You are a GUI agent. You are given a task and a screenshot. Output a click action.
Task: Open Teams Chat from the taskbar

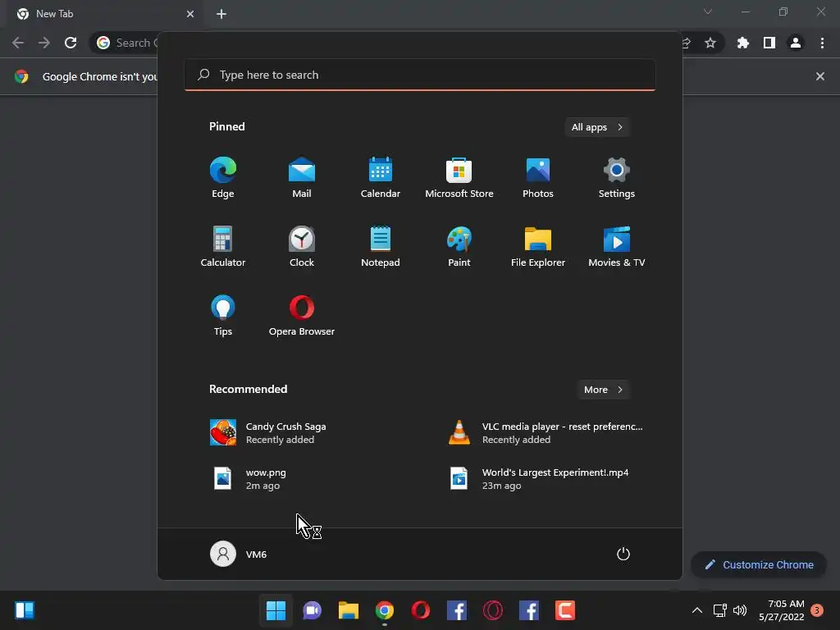(x=312, y=610)
